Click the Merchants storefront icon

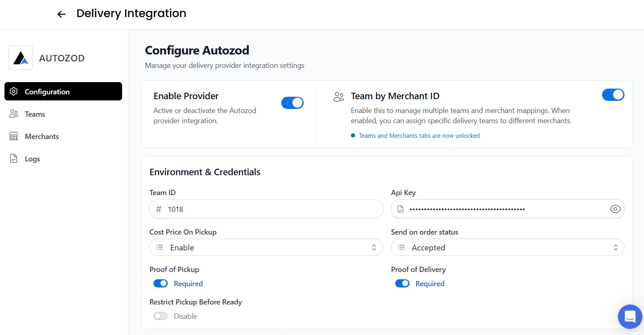pyautogui.click(x=14, y=136)
